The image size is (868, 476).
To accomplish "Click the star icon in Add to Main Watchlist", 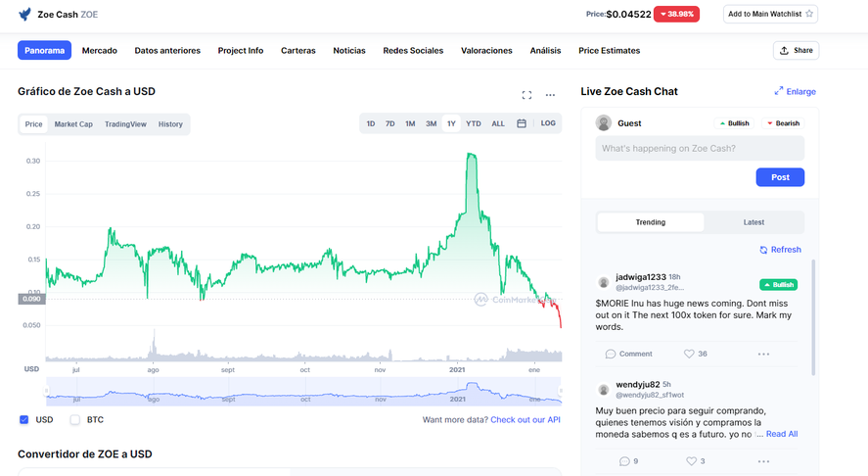I will click(808, 14).
